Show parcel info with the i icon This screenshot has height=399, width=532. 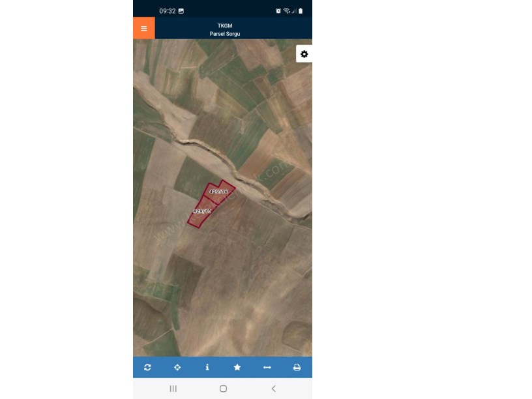207,368
